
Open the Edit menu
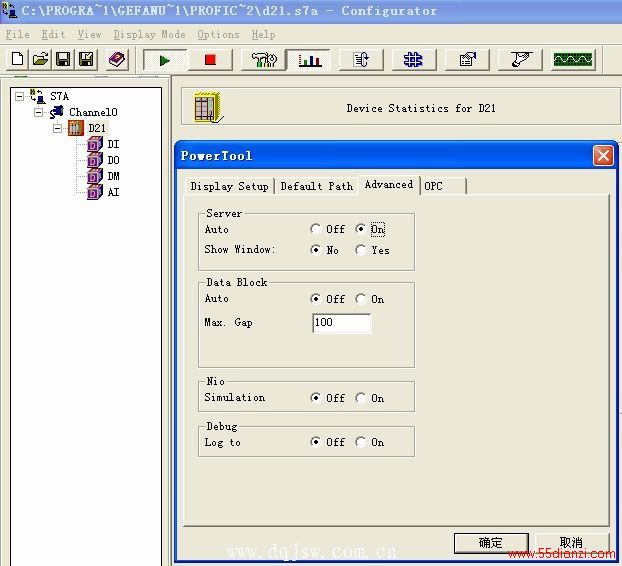[x=53, y=35]
